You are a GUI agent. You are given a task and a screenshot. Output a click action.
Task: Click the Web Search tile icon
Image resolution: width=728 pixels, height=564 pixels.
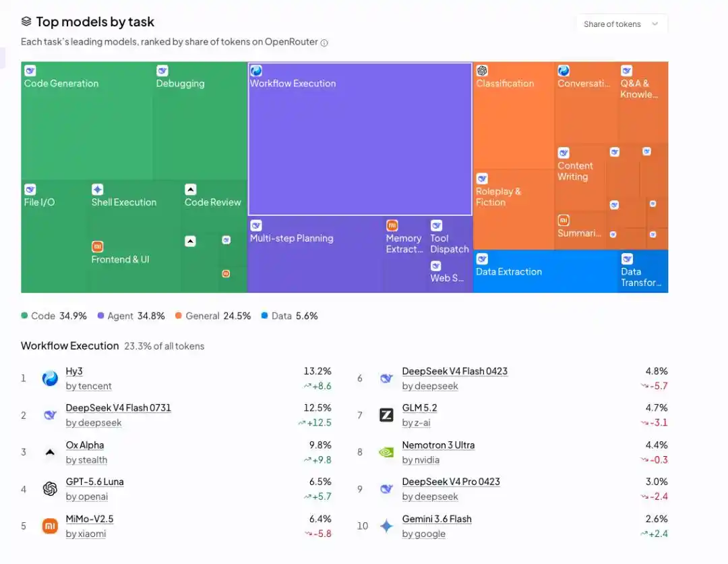point(435,266)
